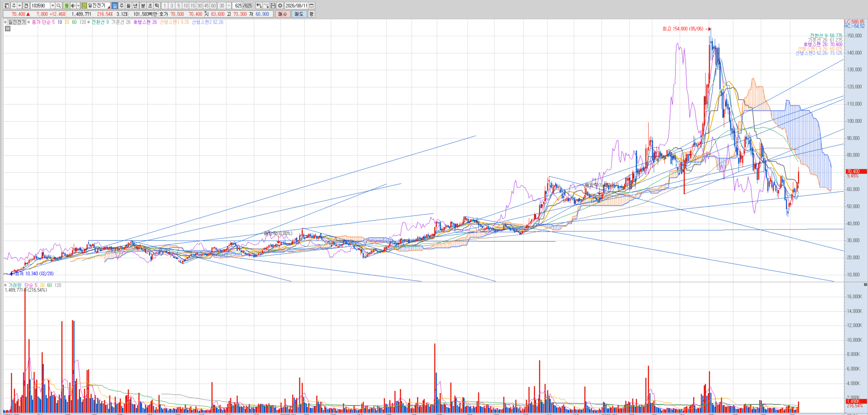
Task: Select the 10 minute interval button
Action: [x=186, y=5]
